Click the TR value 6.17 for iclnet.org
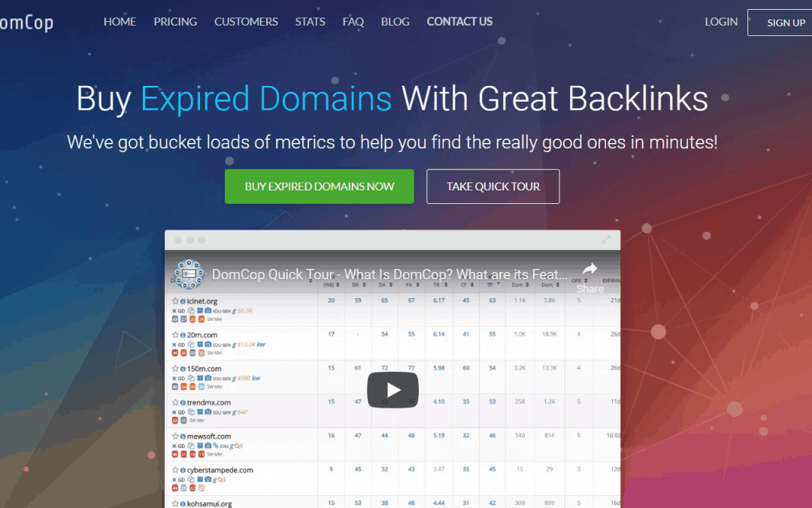Screen dimensions: 812x508 pyautogui.click(x=438, y=300)
